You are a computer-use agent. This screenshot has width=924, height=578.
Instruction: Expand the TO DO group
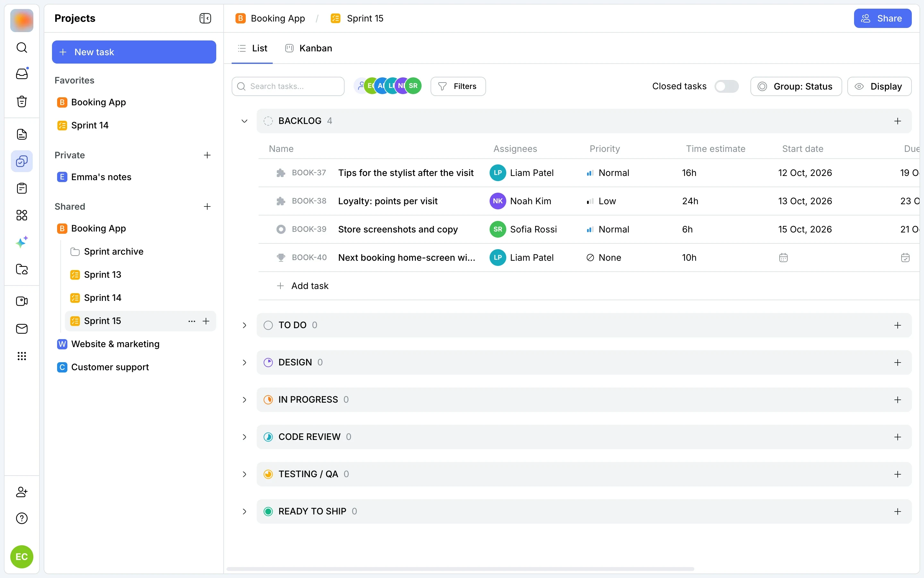(x=244, y=325)
